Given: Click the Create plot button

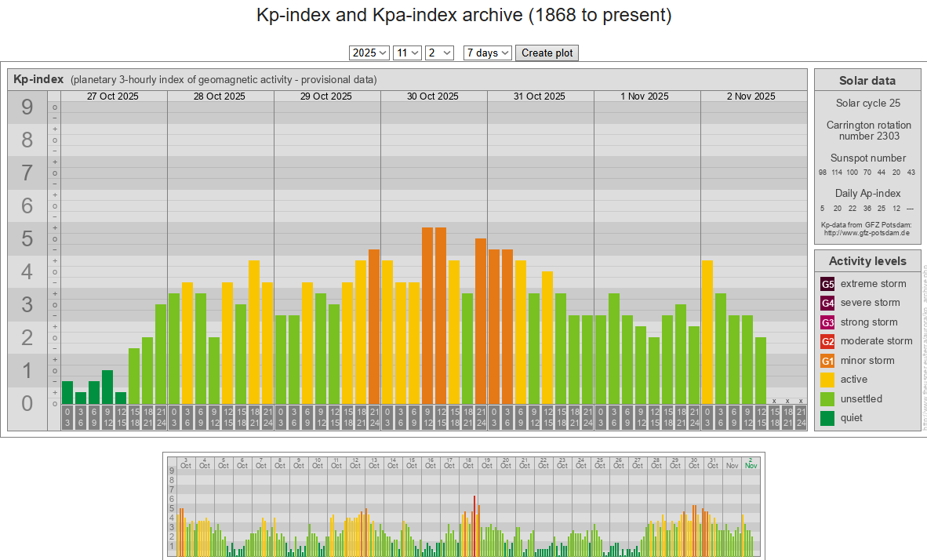Looking at the screenshot, I should [547, 53].
